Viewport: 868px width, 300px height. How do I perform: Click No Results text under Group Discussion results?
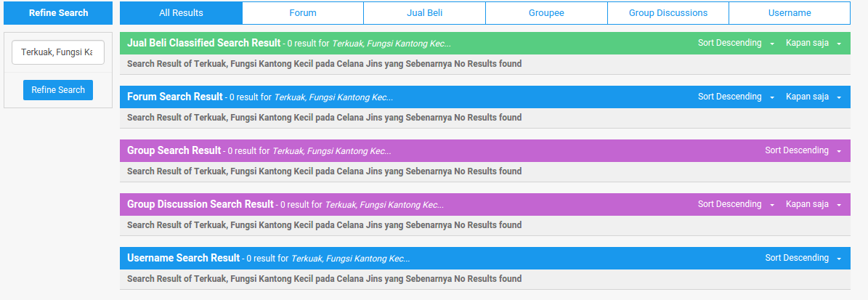pyautogui.click(x=324, y=224)
